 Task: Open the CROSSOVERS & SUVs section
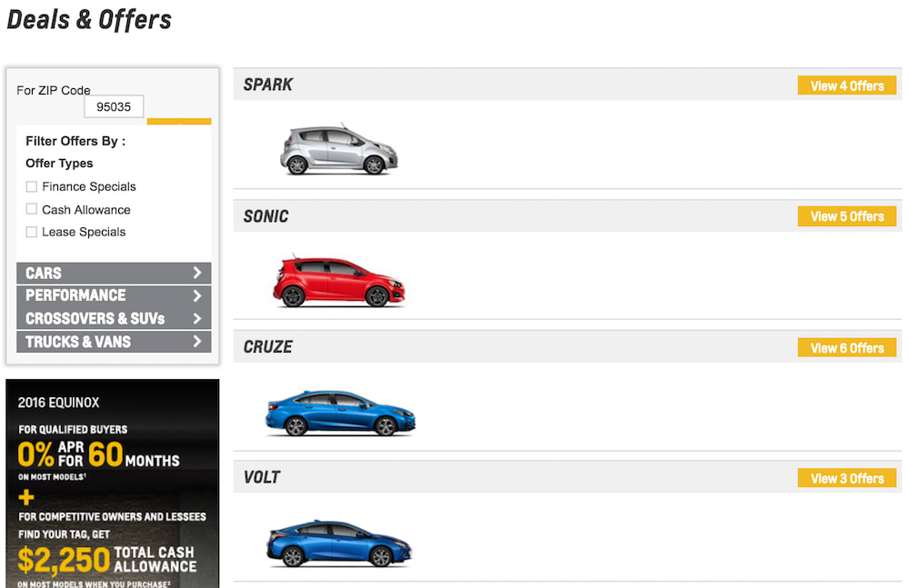click(x=114, y=318)
